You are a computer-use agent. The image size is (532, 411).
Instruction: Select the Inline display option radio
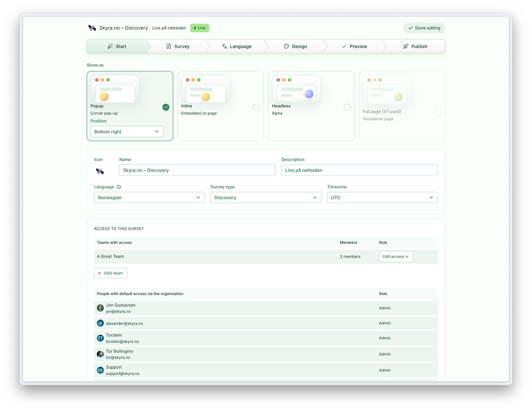click(x=257, y=107)
